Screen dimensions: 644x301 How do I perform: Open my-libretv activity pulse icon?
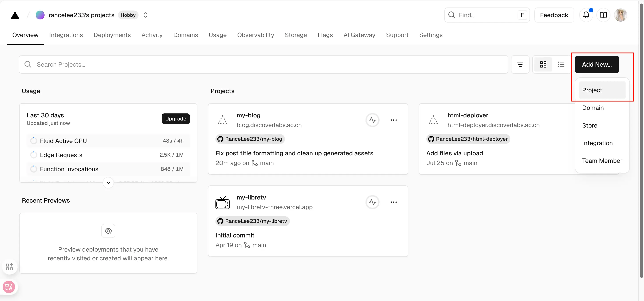372,202
